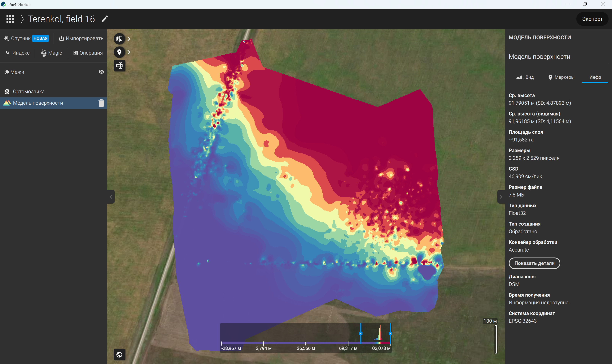Switch to the Маркеры tab
The width and height of the screenshot is (612, 364).
[561, 77]
